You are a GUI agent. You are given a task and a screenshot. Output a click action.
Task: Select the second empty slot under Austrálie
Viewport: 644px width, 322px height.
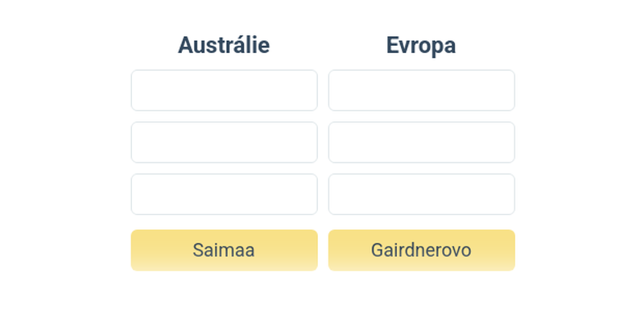pyautogui.click(x=224, y=142)
